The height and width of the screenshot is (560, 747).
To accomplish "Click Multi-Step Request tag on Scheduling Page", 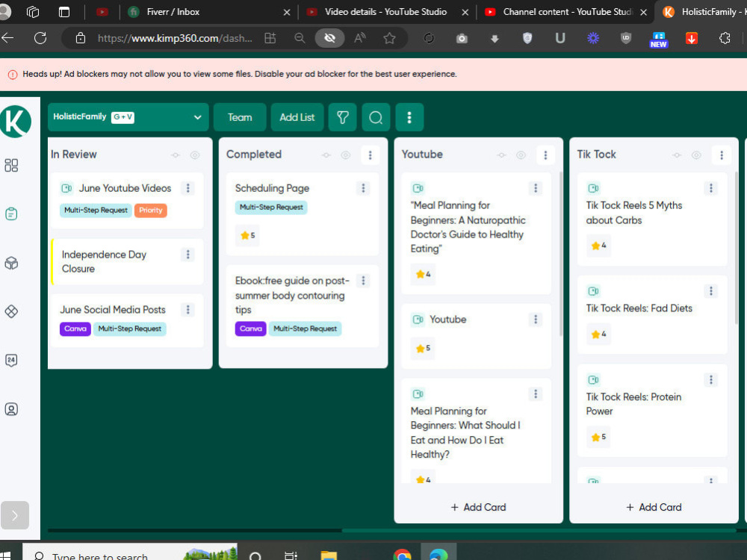I will 271,207.
